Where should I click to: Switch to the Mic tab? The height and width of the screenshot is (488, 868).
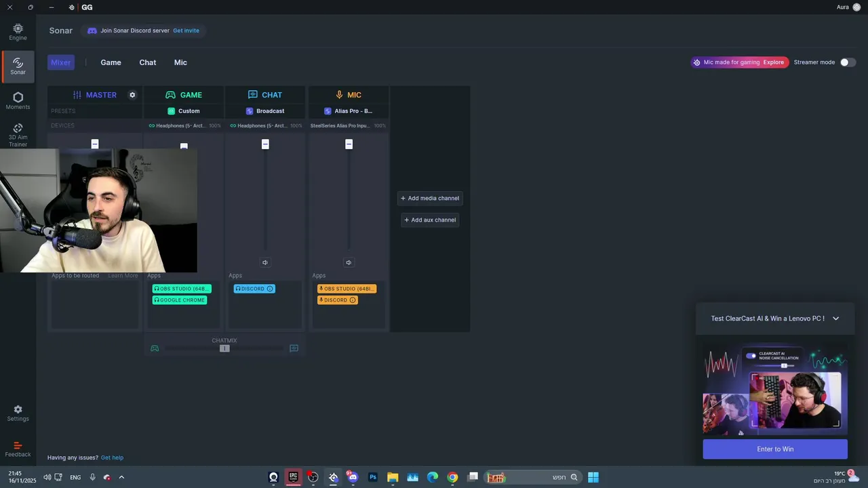pos(180,62)
